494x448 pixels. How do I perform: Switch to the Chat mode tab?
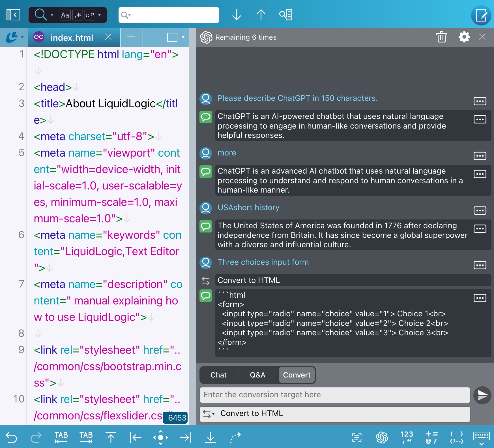pyautogui.click(x=218, y=375)
